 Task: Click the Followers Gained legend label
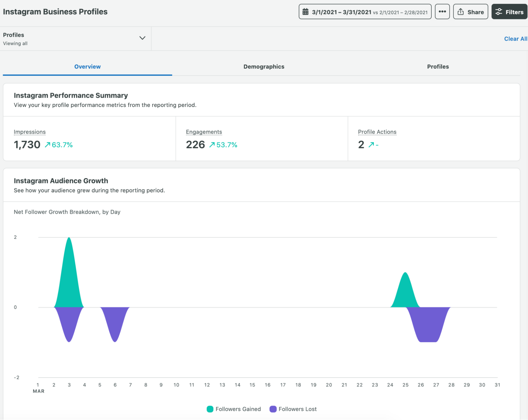click(238, 409)
